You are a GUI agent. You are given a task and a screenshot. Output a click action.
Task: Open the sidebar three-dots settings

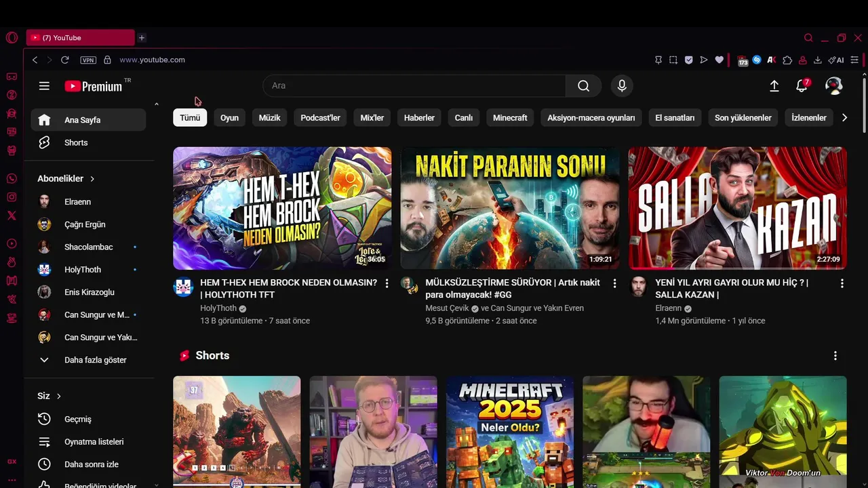click(12, 480)
